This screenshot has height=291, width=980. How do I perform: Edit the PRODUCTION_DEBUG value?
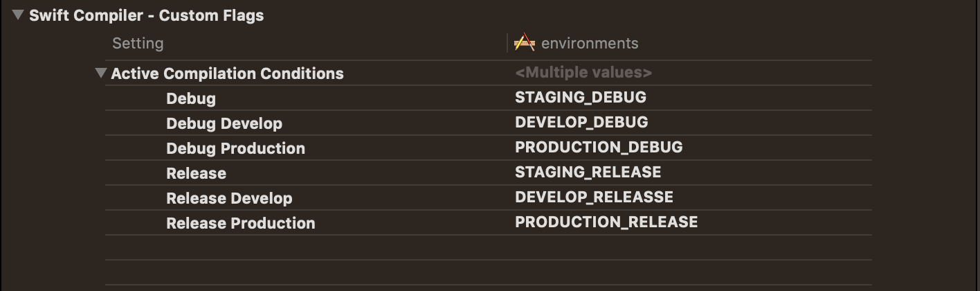coord(599,148)
